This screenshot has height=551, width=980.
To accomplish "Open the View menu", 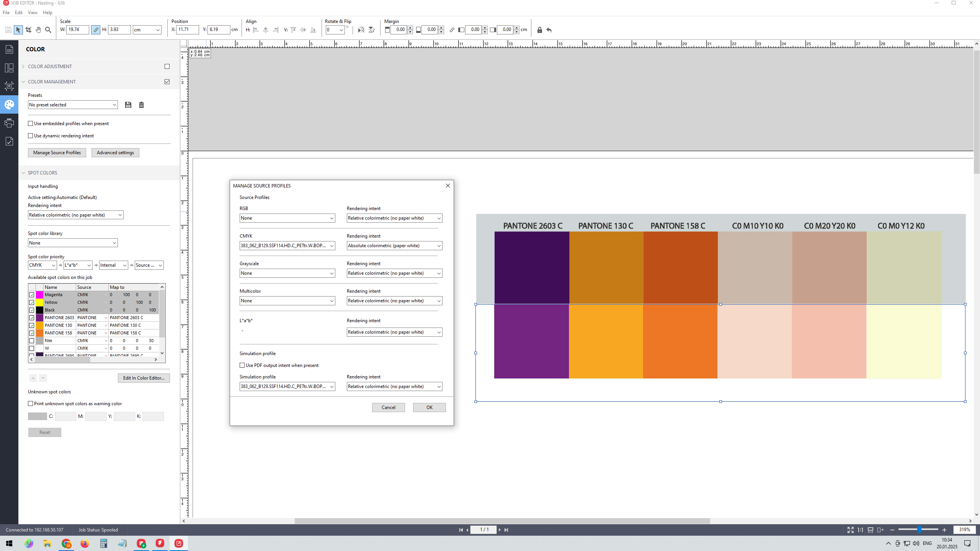I will point(33,13).
